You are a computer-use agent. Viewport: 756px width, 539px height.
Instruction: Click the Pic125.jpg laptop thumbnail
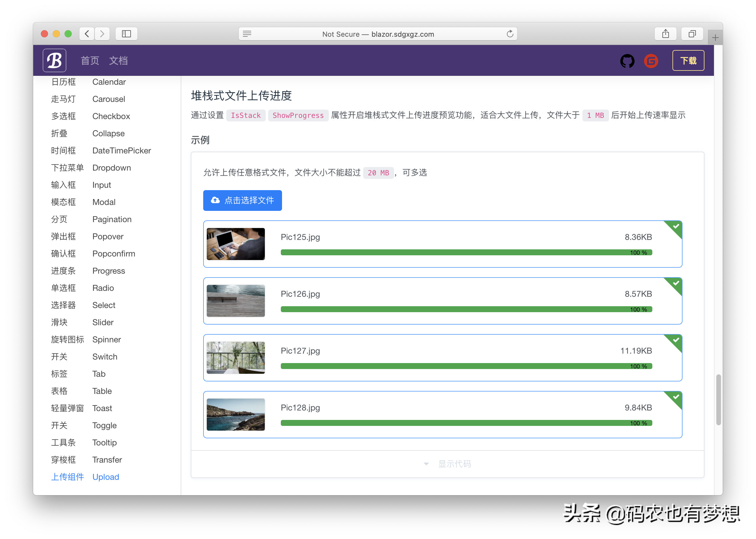click(x=236, y=244)
